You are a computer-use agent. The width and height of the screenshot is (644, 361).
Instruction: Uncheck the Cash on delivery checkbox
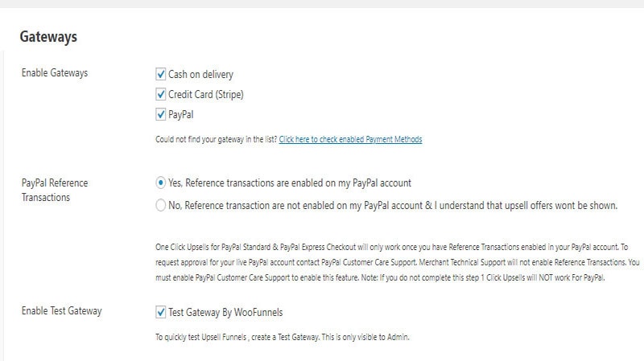[161, 75]
